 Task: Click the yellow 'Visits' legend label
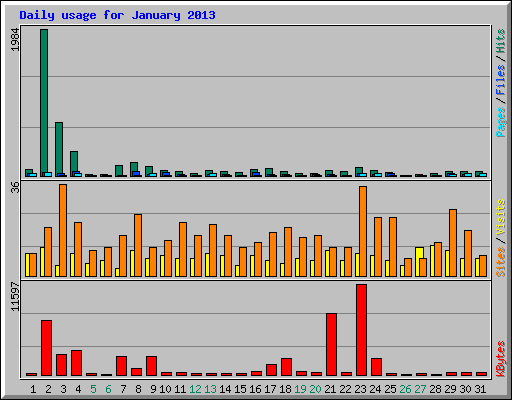tap(501, 217)
